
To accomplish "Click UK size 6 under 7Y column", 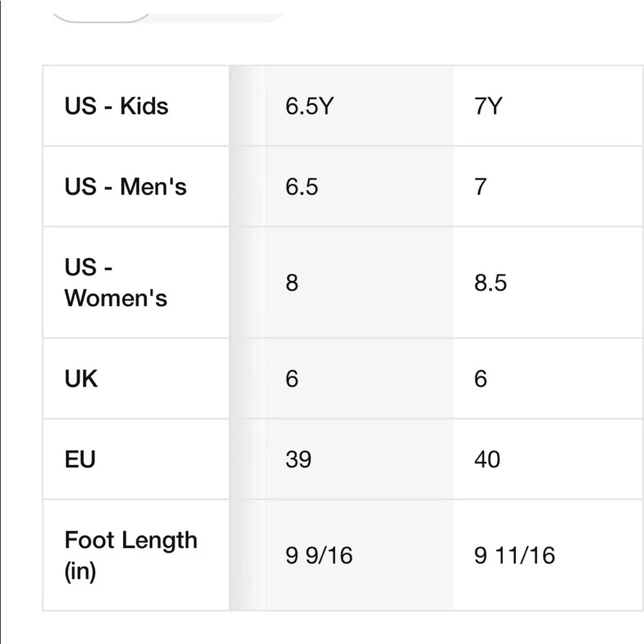I will coord(548,378).
